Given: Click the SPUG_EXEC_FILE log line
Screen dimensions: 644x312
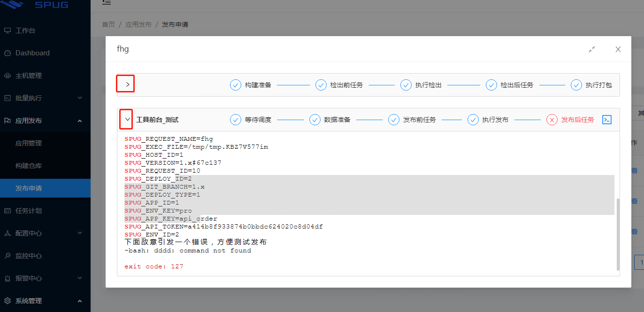Looking at the screenshot, I should 196,147.
